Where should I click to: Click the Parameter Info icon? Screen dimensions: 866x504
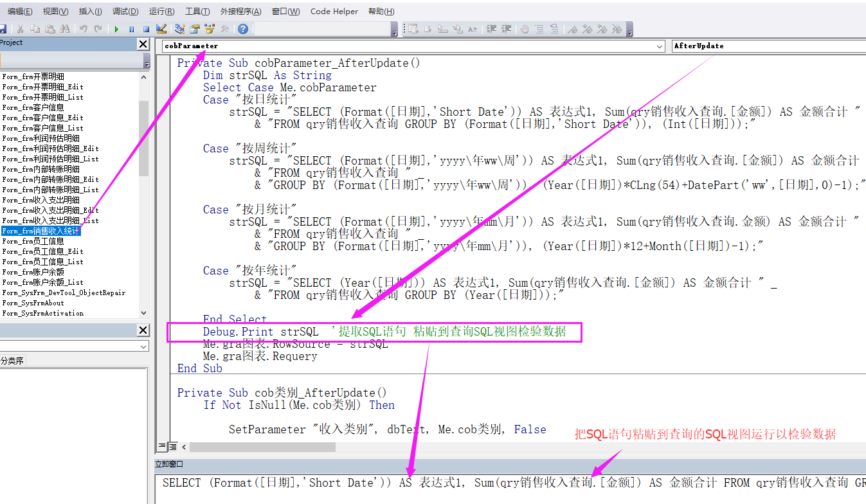458,29
